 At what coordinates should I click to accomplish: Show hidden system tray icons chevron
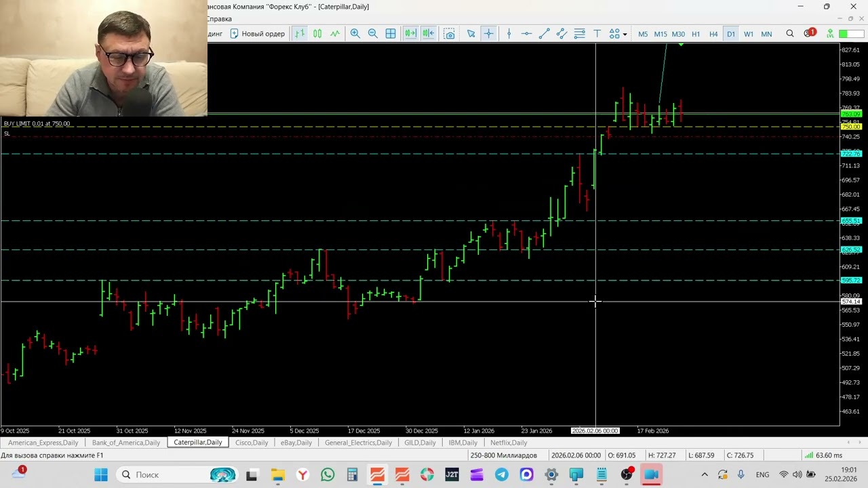tap(705, 474)
